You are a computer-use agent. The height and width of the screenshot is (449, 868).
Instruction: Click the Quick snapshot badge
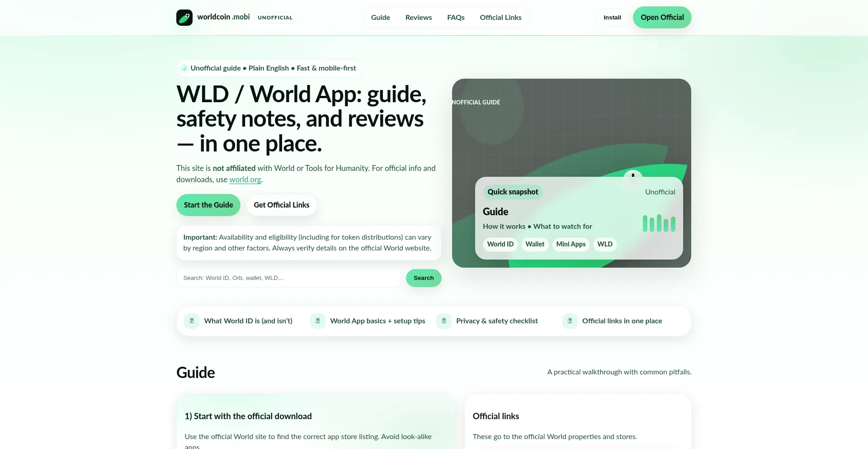click(x=513, y=192)
